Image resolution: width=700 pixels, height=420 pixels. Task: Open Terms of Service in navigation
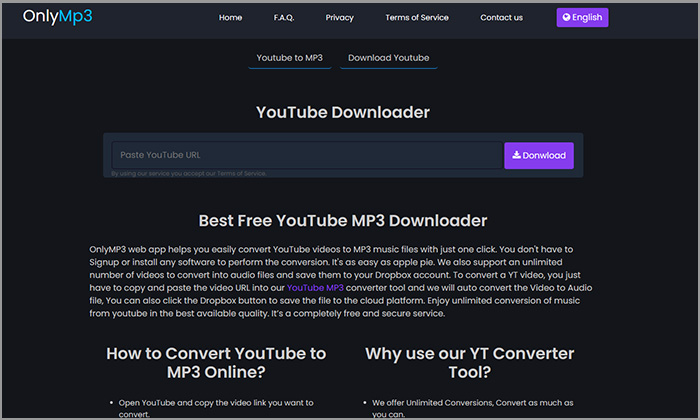[417, 17]
